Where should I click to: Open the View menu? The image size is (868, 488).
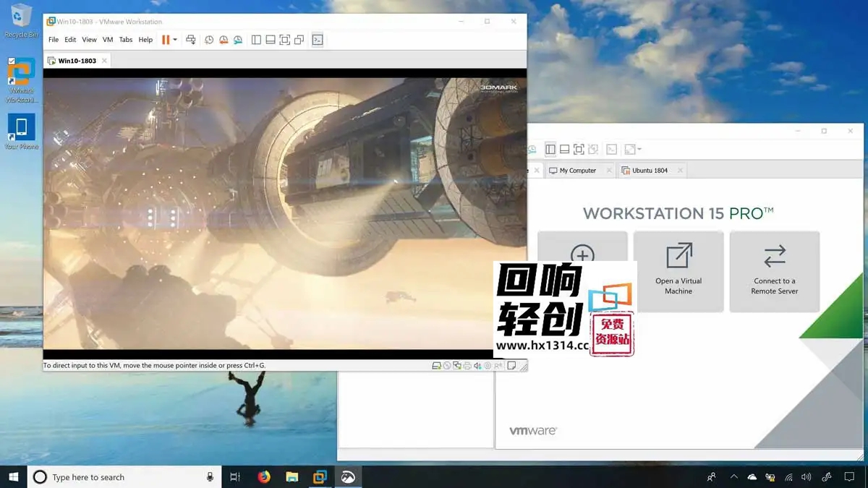tap(89, 40)
